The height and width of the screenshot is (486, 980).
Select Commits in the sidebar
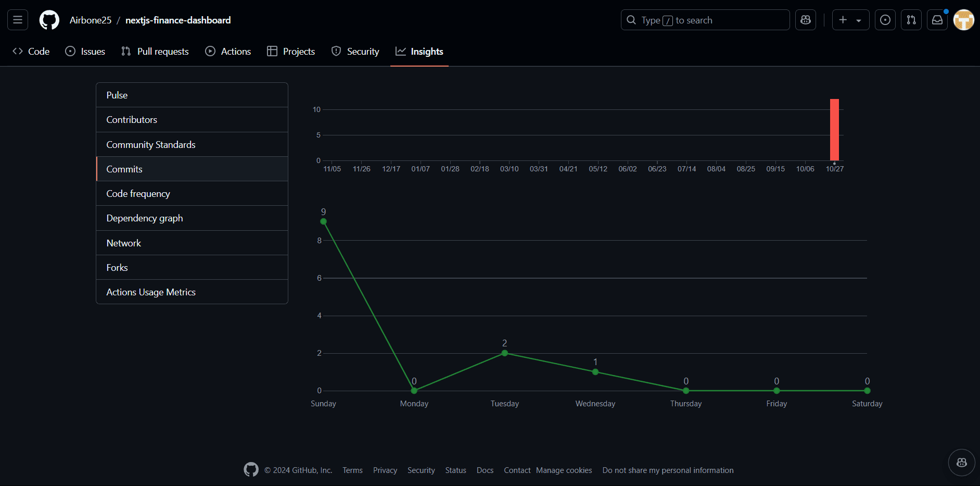192,169
